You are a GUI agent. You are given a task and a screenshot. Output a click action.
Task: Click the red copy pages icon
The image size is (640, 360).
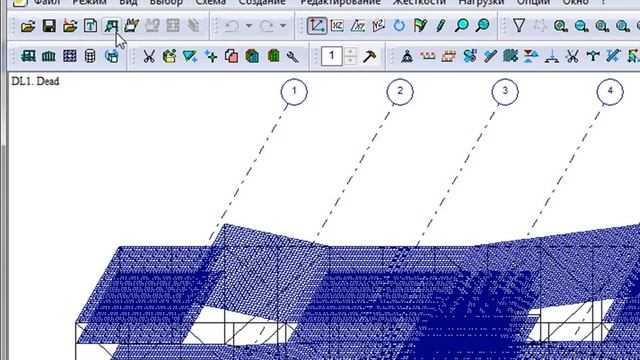(x=232, y=56)
